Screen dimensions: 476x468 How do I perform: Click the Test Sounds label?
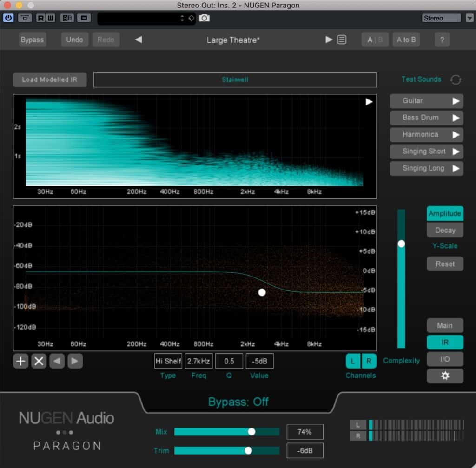(x=421, y=79)
